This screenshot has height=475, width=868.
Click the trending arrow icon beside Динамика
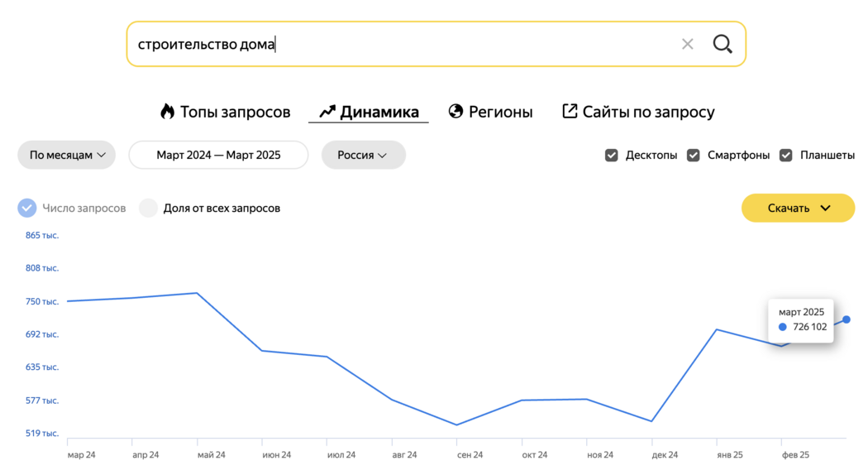coord(327,112)
